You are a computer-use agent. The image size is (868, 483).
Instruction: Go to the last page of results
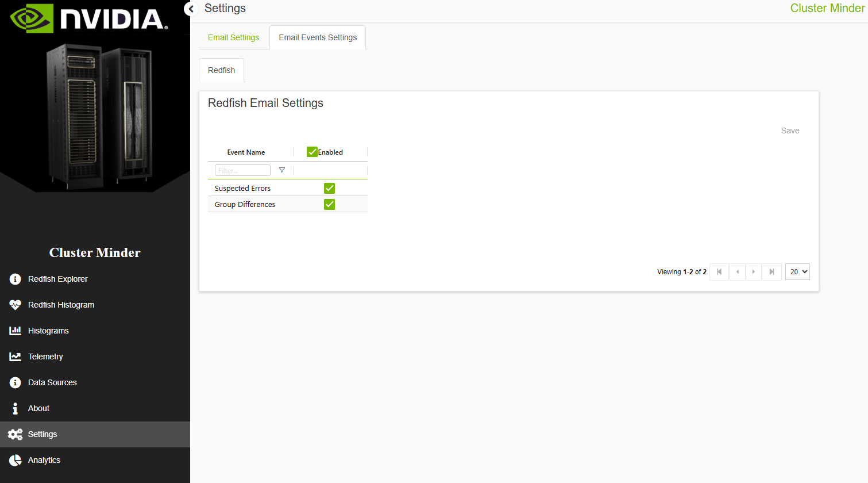tap(771, 272)
